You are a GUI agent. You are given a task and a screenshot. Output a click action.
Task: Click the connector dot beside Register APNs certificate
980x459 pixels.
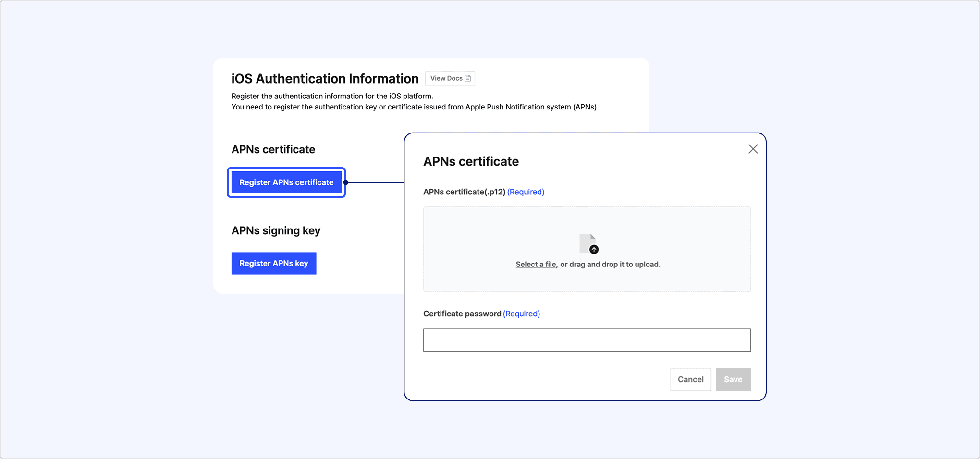coord(346,182)
